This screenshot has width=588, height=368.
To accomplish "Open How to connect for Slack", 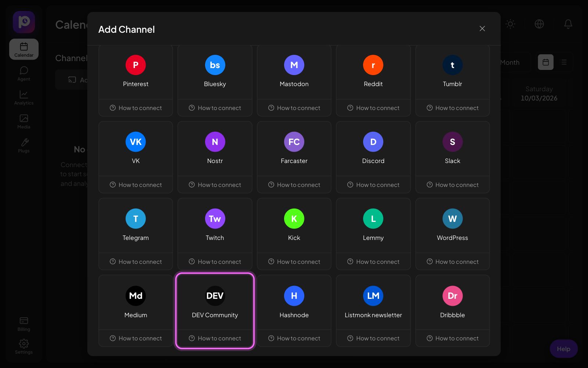I will 452,185.
